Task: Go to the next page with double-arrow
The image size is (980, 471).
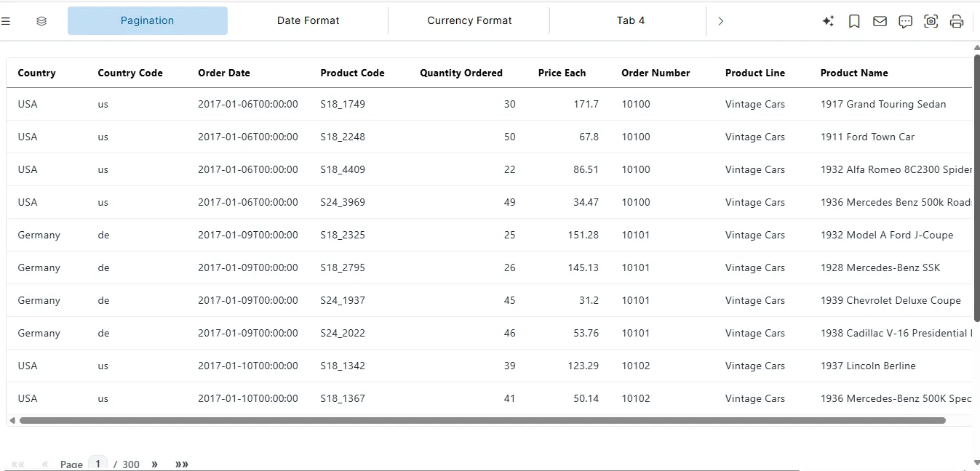Action: tap(154, 463)
